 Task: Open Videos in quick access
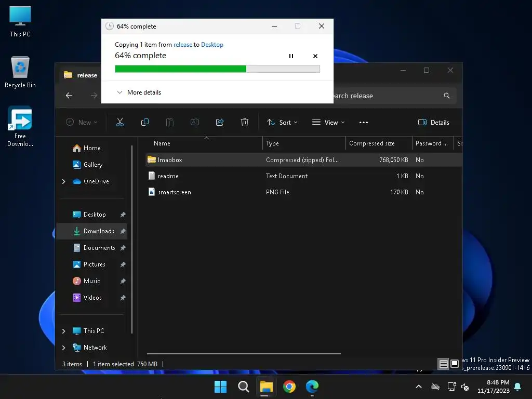coord(91,298)
